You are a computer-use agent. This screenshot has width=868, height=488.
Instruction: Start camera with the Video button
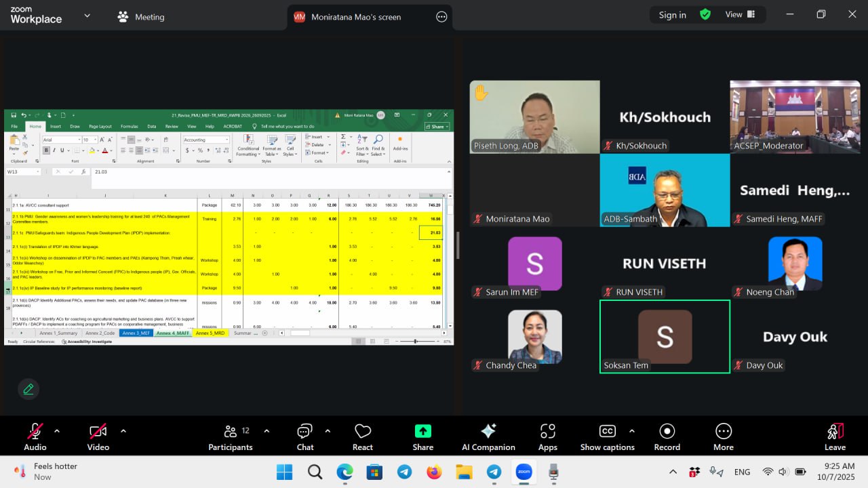pyautogui.click(x=98, y=436)
